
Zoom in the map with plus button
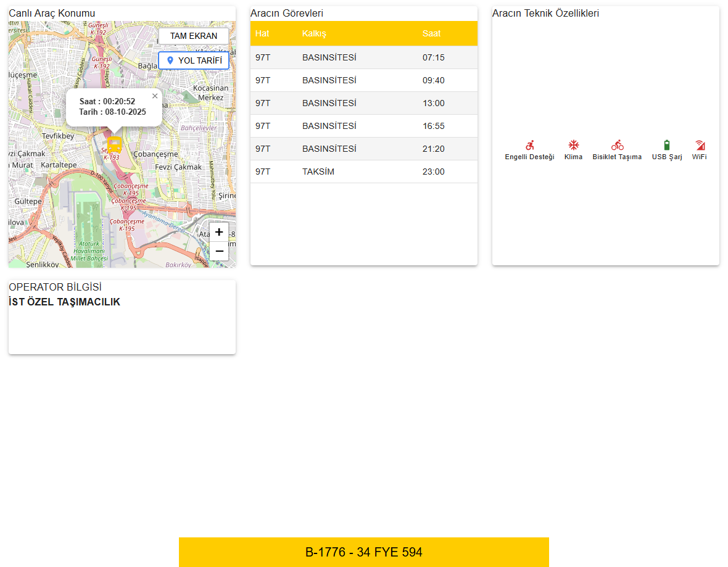(219, 232)
